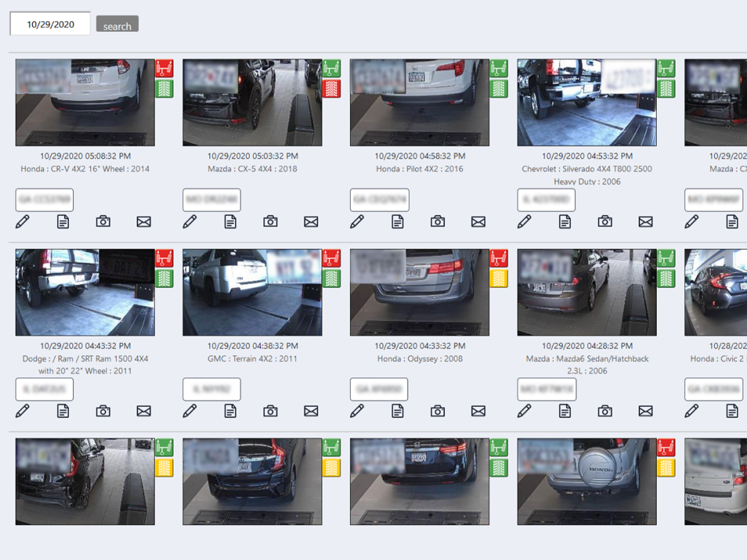The width and height of the screenshot is (747, 560).
Task: Open Honda Pilot 2016 vehicle thumbnail
Action: tap(419, 103)
